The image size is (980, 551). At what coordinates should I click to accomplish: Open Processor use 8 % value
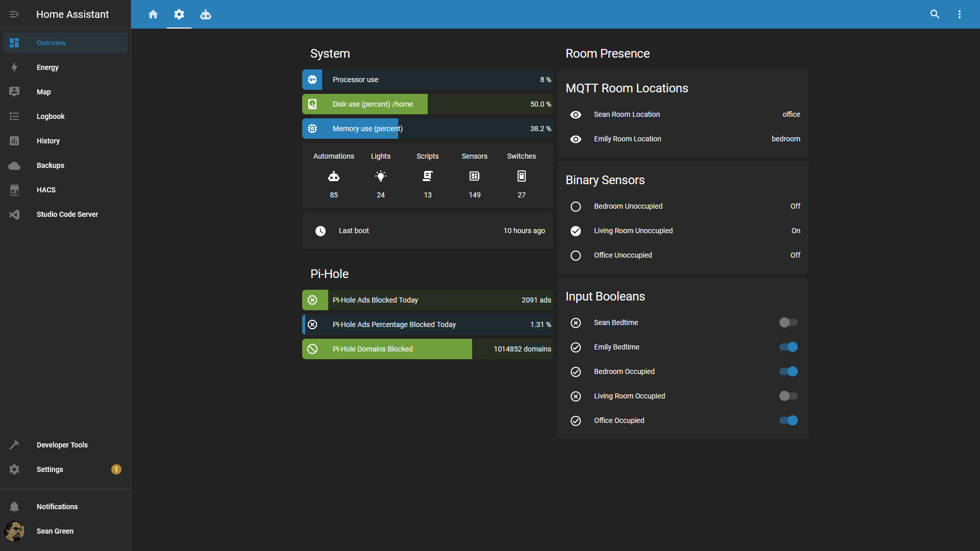546,80
